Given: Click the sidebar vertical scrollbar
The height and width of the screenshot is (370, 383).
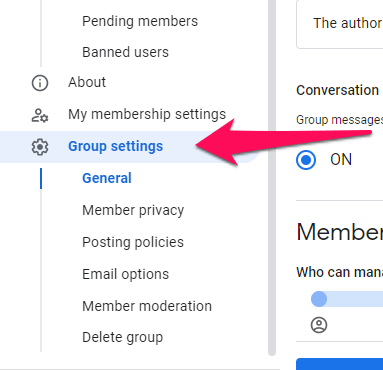Looking at the screenshot, I should [272, 177].
